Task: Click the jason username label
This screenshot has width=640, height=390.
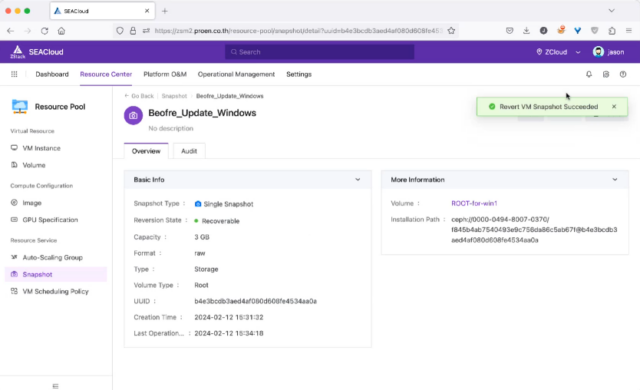Action: pyautogui.click(x=616, y=52)
